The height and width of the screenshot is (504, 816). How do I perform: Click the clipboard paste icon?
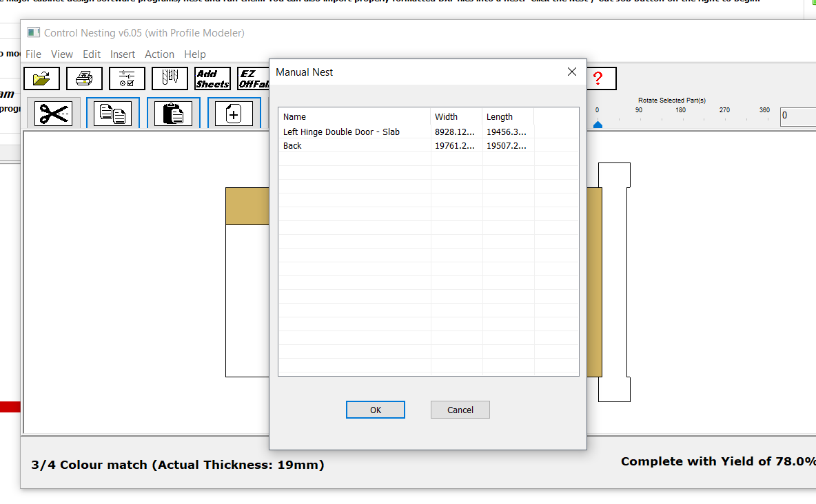173,114
